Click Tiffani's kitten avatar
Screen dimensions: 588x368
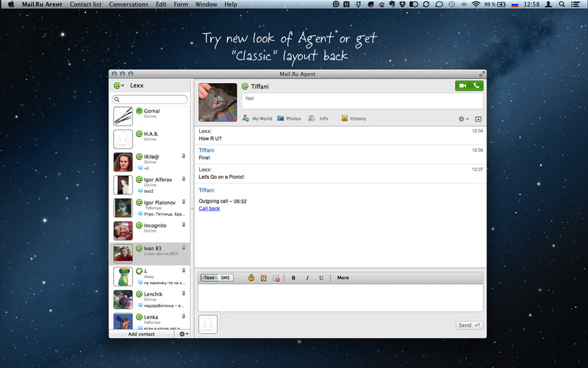(218, 102)
